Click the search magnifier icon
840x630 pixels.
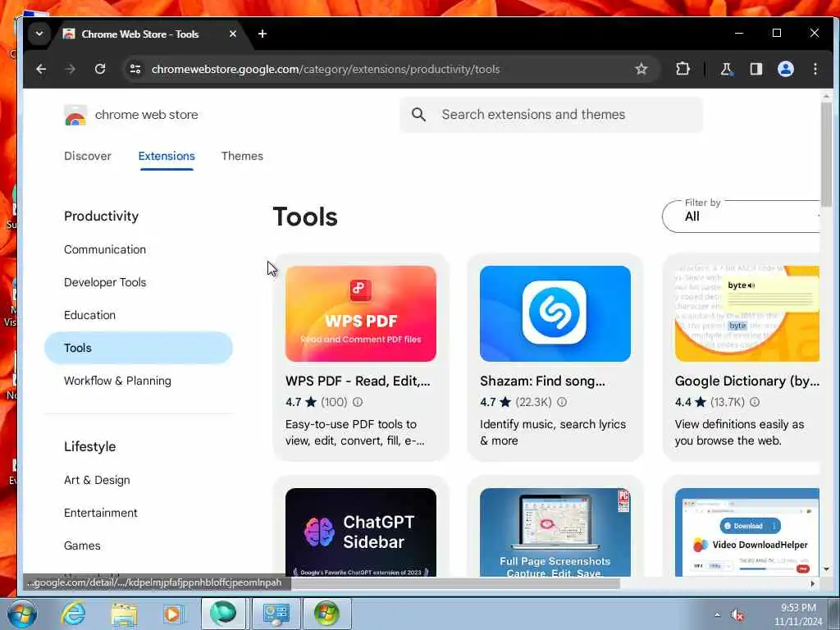pos(418,114)
